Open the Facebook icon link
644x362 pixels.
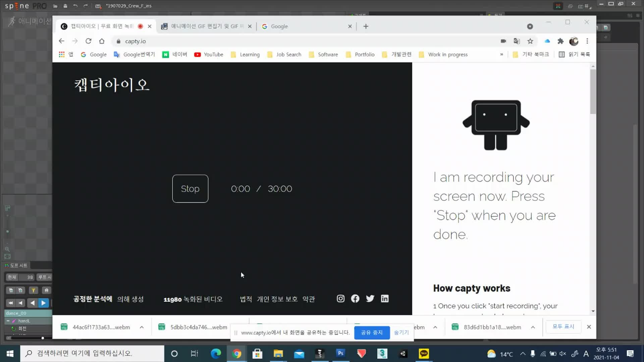coord(355,299)
